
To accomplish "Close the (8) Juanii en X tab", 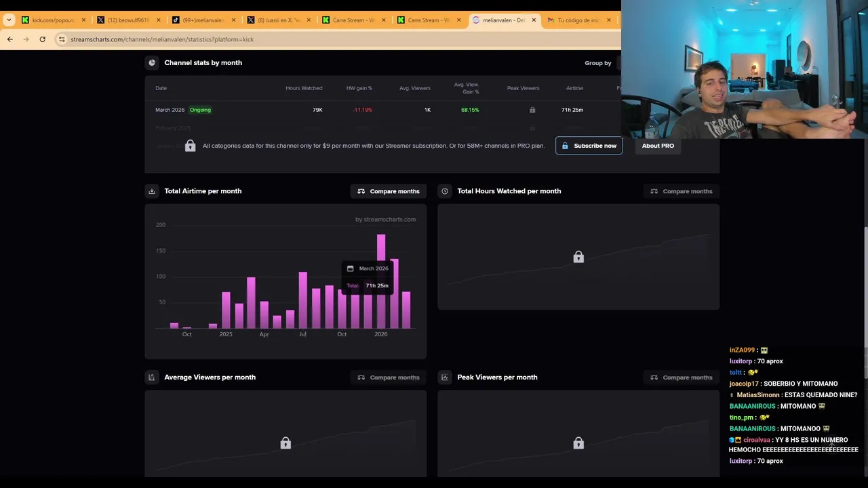I will 309,20.
